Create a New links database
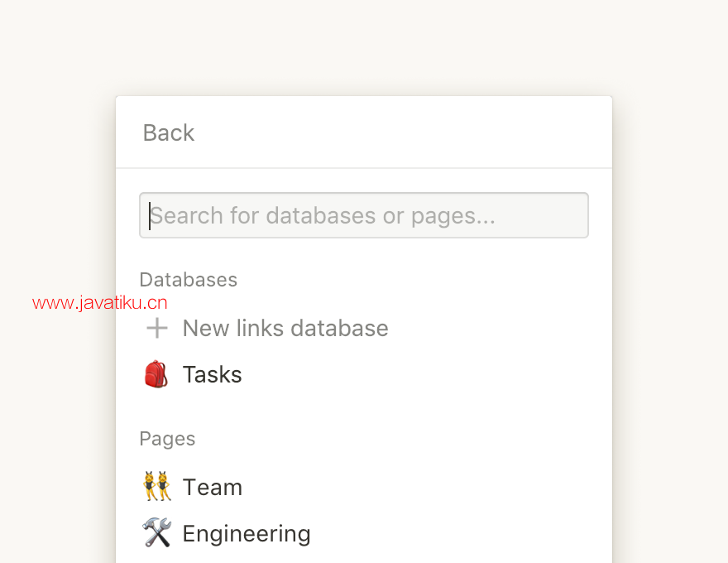This screenshot has height=563, width=728. pos(285,329)
